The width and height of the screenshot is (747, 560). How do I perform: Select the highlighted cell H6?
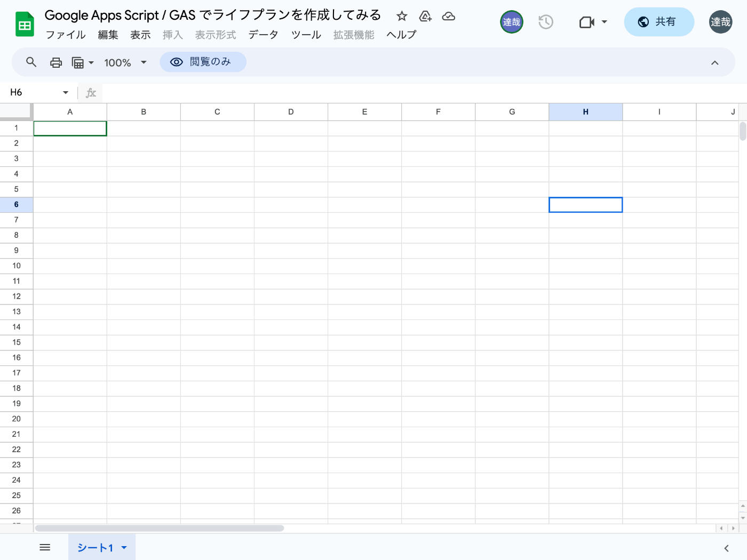coord(585,205)
